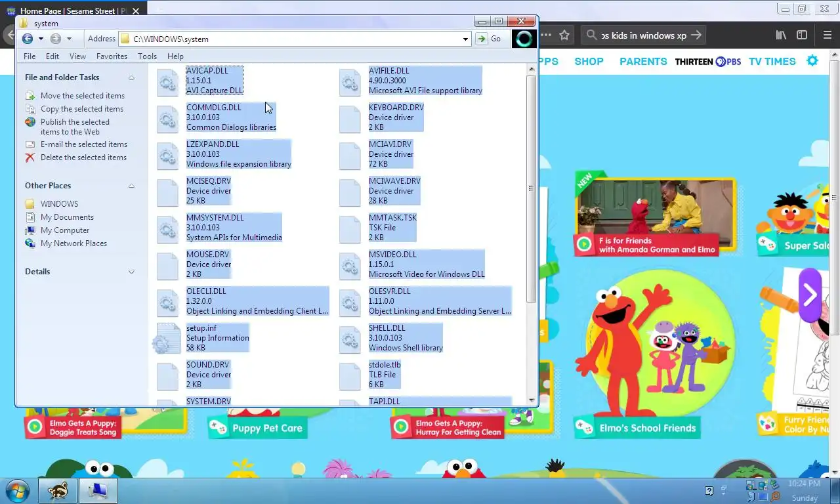This screenshot has height=504, width=840.
Task: Open the Help menu
Action: pos(175,56)
